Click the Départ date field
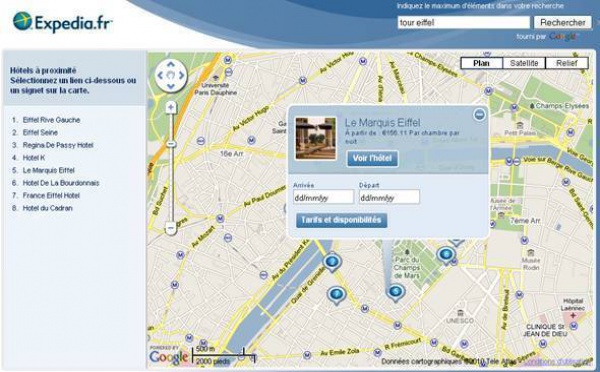This screenshot has height=372, width=600. pos(389,197)
